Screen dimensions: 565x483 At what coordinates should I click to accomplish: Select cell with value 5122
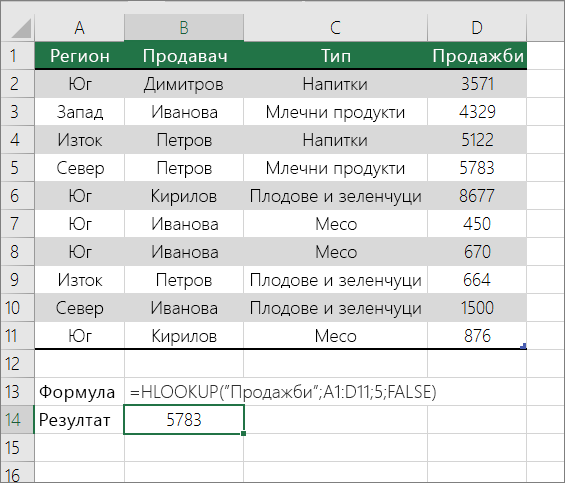click(x=477, y=140)
